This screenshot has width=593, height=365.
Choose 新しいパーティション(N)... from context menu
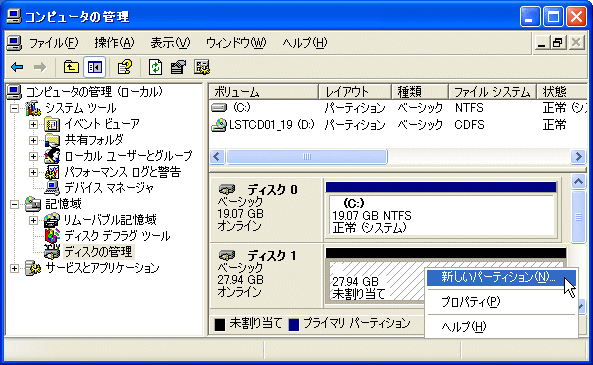pyautogui.click(x=501, y=277)
